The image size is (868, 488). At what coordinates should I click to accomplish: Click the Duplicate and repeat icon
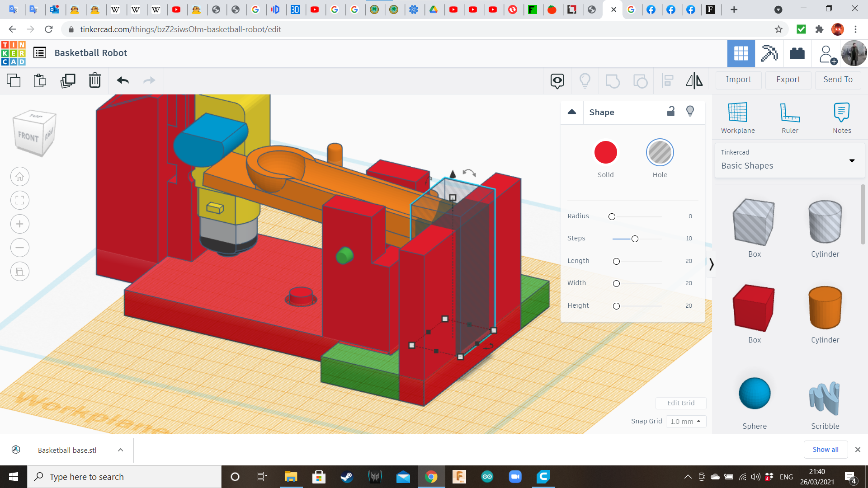pyautogui.click(x=68, y=80)
